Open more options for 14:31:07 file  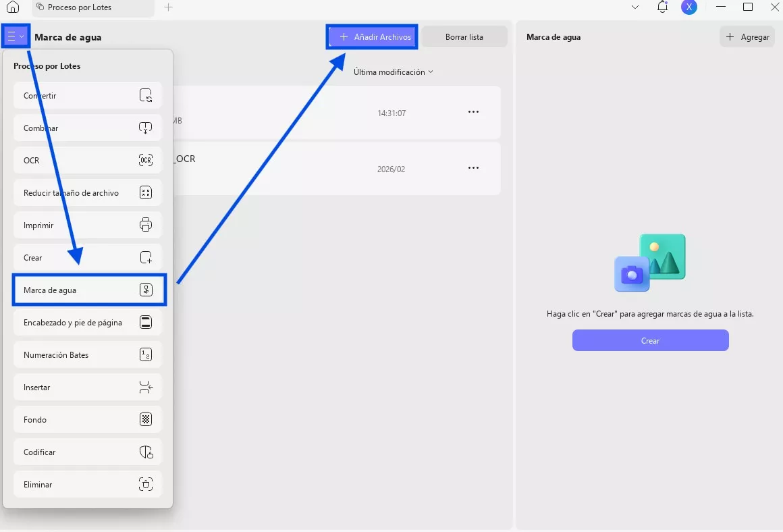click(x=473, y=112)
